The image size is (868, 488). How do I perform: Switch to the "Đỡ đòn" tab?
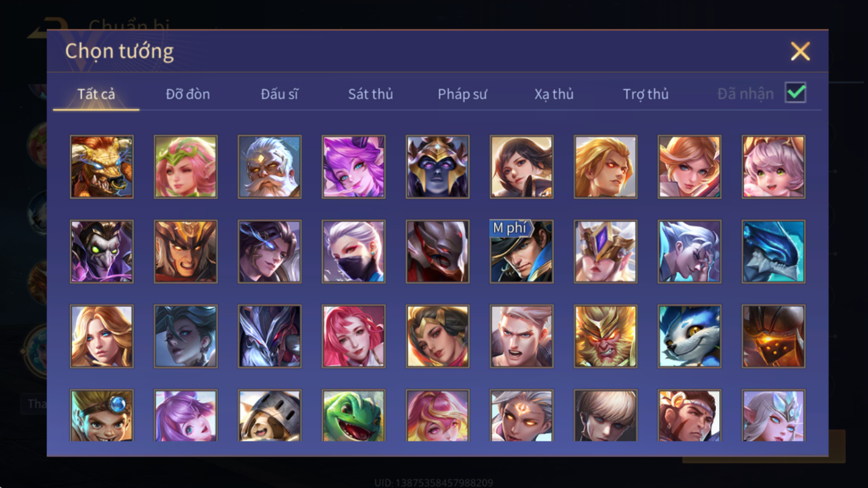[188, 94]
